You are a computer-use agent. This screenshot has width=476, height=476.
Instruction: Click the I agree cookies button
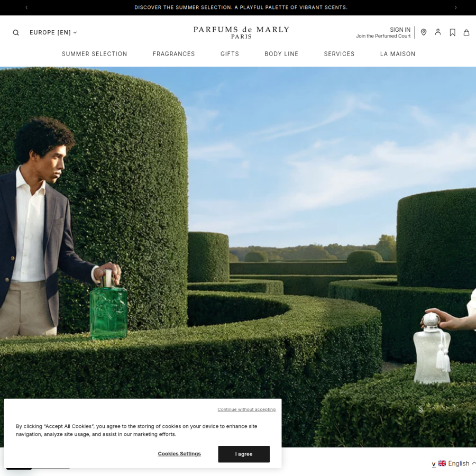pyautogui.click(x=244, y=454)
